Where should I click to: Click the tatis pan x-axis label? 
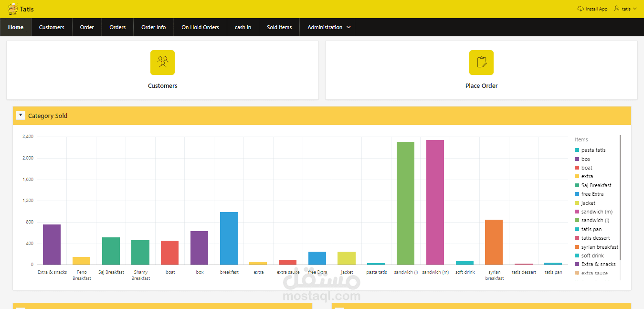(x=553, y=272)
